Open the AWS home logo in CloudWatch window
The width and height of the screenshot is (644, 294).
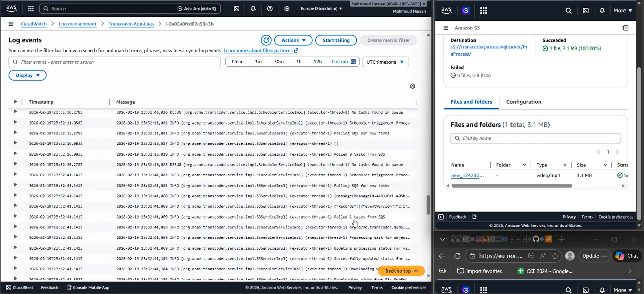(11, 9)
